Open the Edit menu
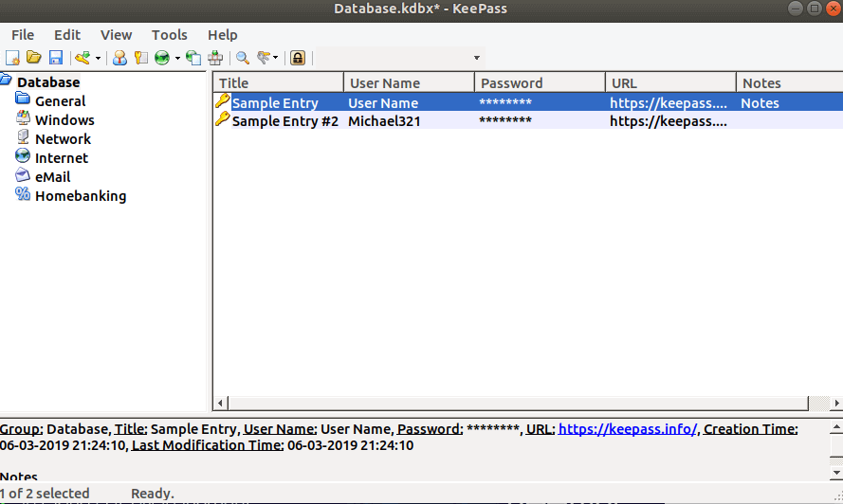 pos(67,35)
